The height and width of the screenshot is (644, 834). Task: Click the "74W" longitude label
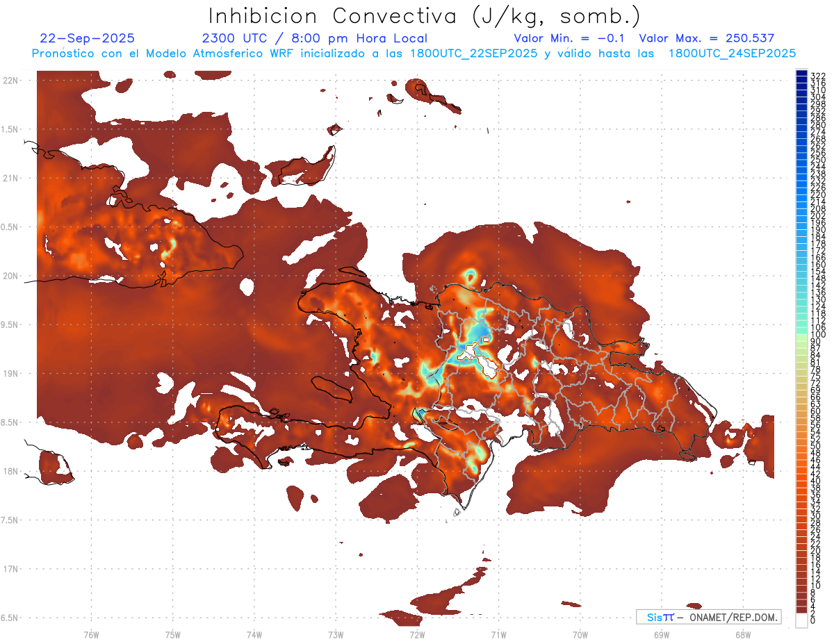pos(254,634)
